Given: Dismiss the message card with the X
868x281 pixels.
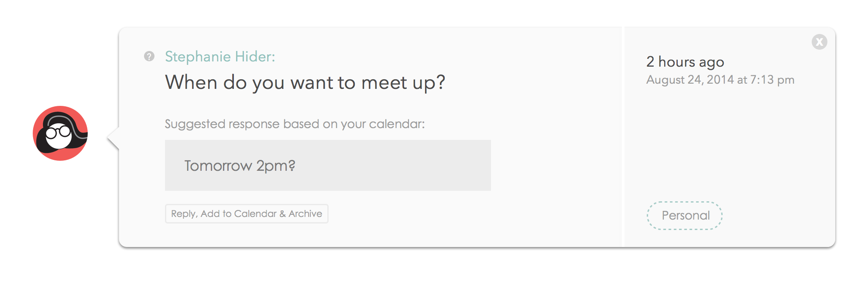Looking at the screenshot, I should click(x=819, y=42).
